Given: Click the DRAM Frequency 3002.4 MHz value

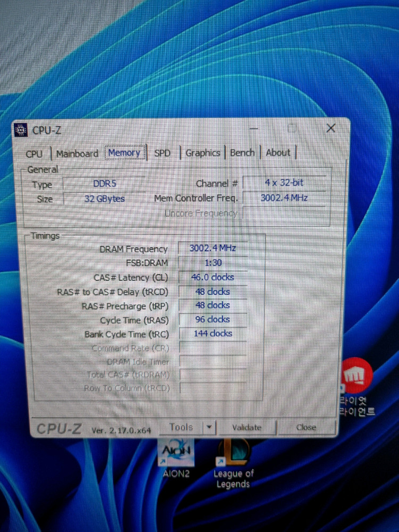Looking at the screenshot, I should [213, 248].
